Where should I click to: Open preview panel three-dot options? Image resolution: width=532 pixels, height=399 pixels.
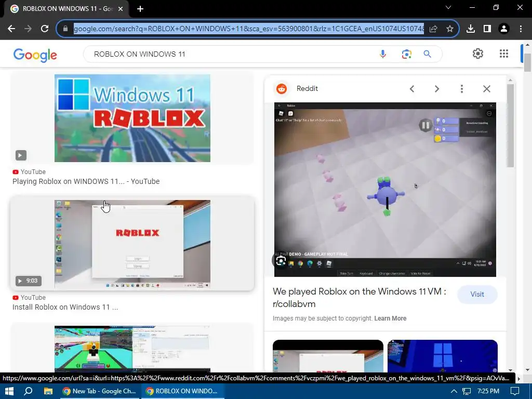pyautogui.click(x=461, y=89)
